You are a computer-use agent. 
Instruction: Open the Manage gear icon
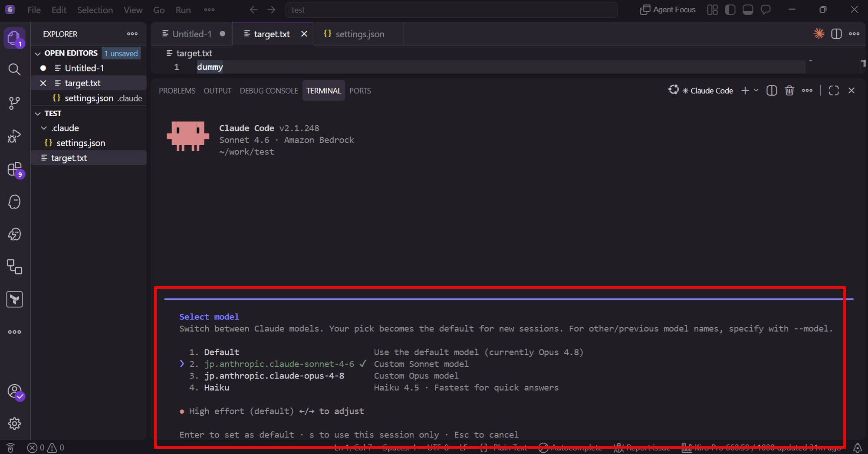point(14,424)
